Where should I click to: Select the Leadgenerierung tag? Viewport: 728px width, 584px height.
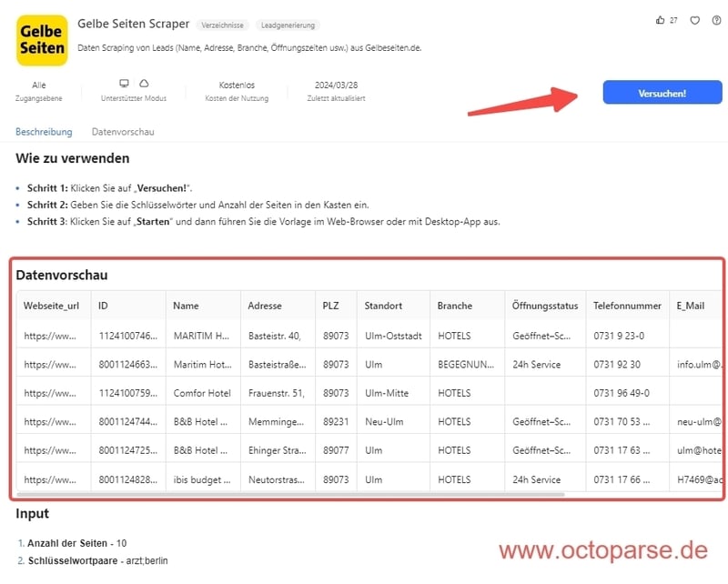coord(288,25)
